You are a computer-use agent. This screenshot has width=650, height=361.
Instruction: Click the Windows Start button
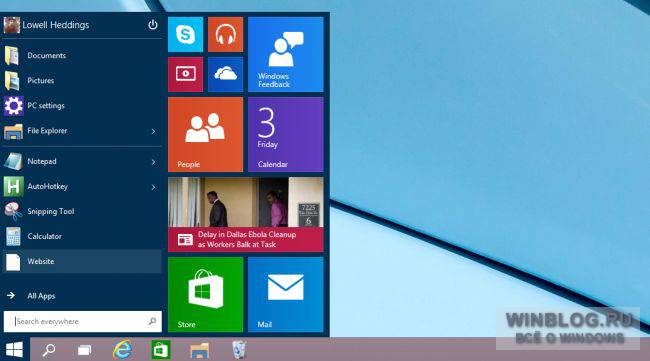[14, 350]
